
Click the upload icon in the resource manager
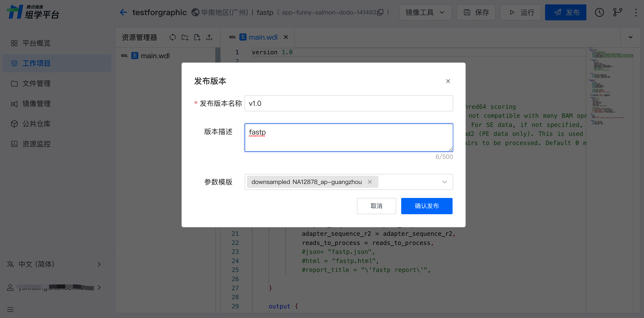[x=209, y=37]
